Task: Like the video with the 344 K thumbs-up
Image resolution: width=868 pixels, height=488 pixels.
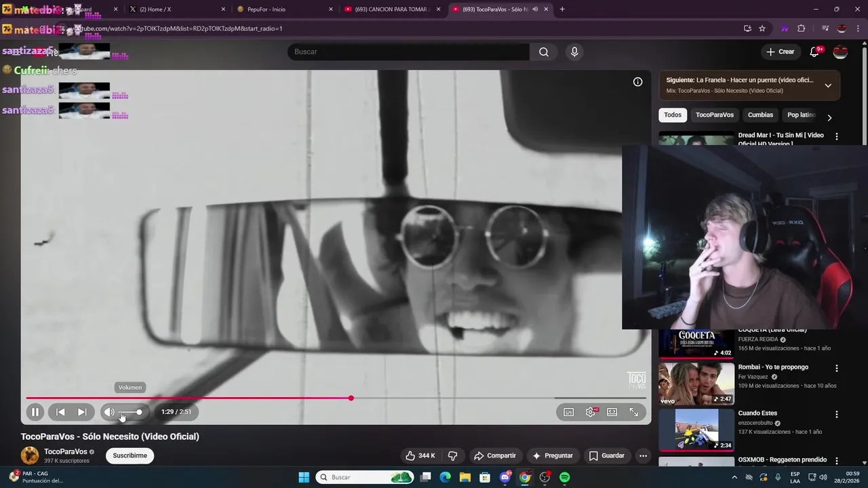Action: (x=420, y=455)
